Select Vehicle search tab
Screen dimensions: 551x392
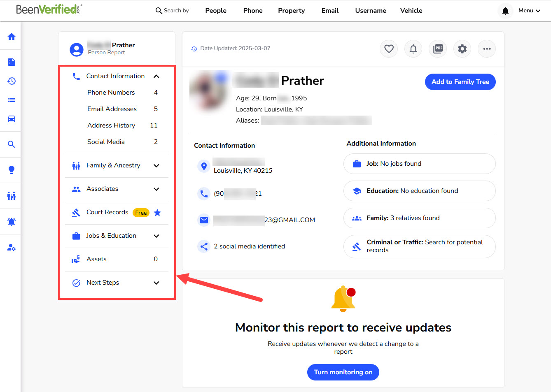click(411, 11)
